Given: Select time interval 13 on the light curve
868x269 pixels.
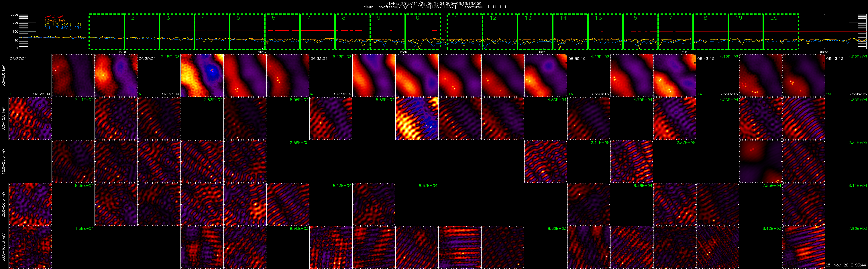Looking at the screenshot, I should 535,32.
